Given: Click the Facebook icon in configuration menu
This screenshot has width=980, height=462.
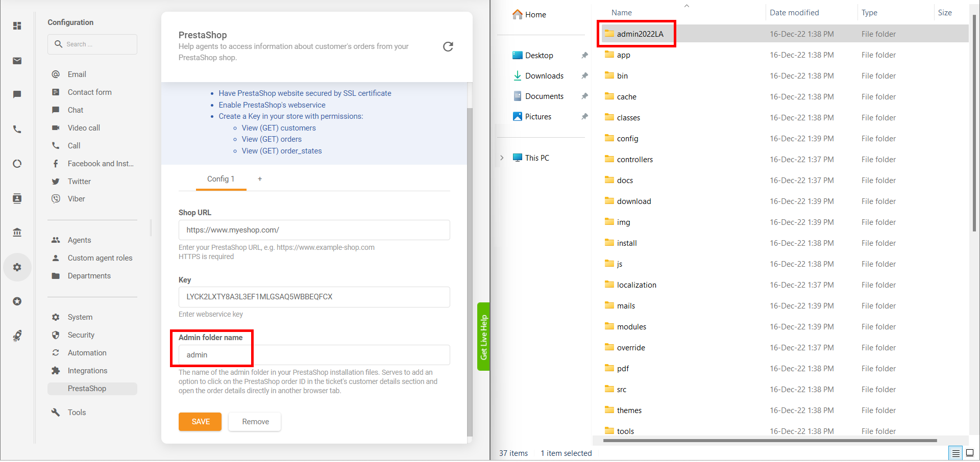Looking at the screenshot, I should click(56, 164).
